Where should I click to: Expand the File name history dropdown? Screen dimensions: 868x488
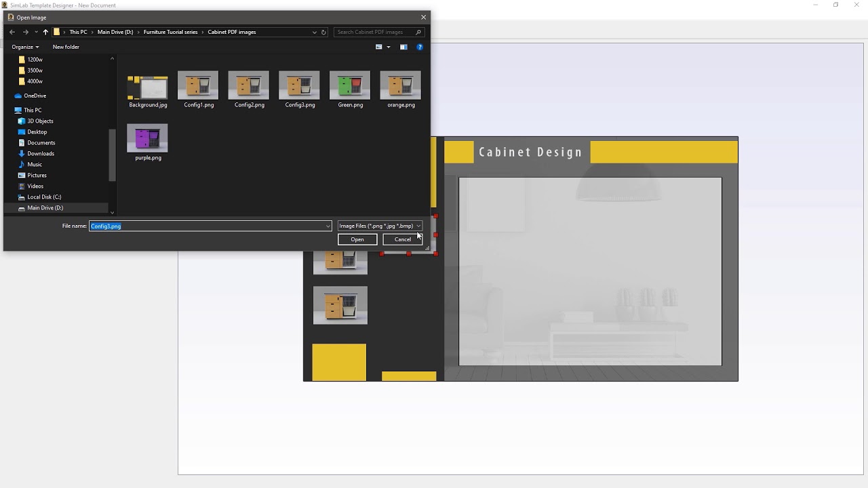(x=328, y=226)
